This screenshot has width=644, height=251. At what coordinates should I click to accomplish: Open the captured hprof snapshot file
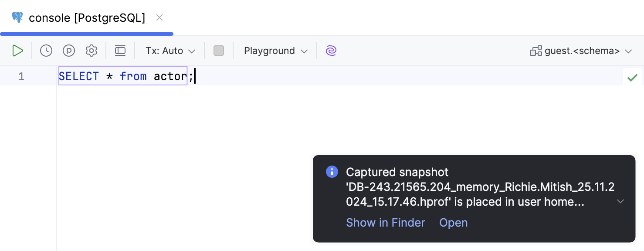click(453, 223)
